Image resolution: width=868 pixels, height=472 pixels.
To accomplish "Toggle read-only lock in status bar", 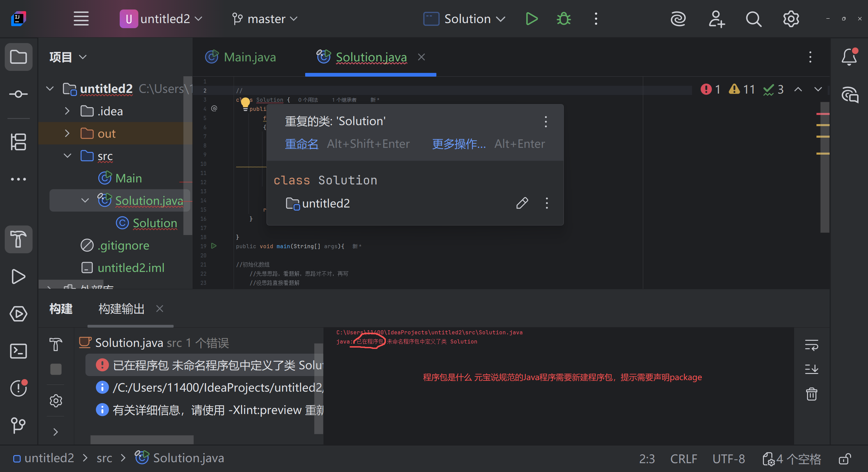I will pos(845,459).
